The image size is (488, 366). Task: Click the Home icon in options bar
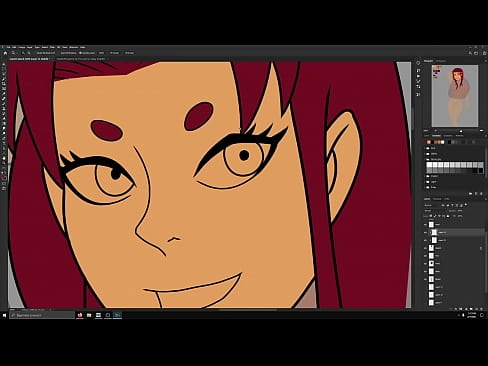click(5, 53)
